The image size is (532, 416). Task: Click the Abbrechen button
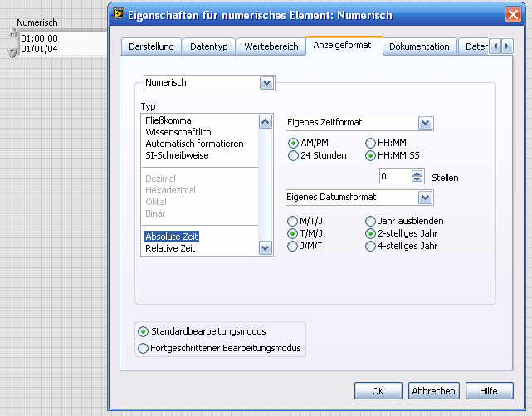[x=433, y=391]
